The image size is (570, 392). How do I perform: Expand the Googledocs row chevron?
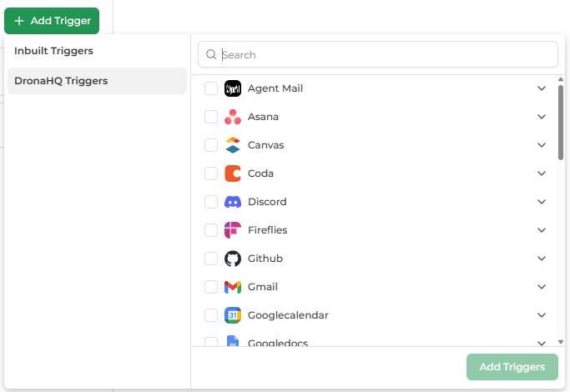542,343
